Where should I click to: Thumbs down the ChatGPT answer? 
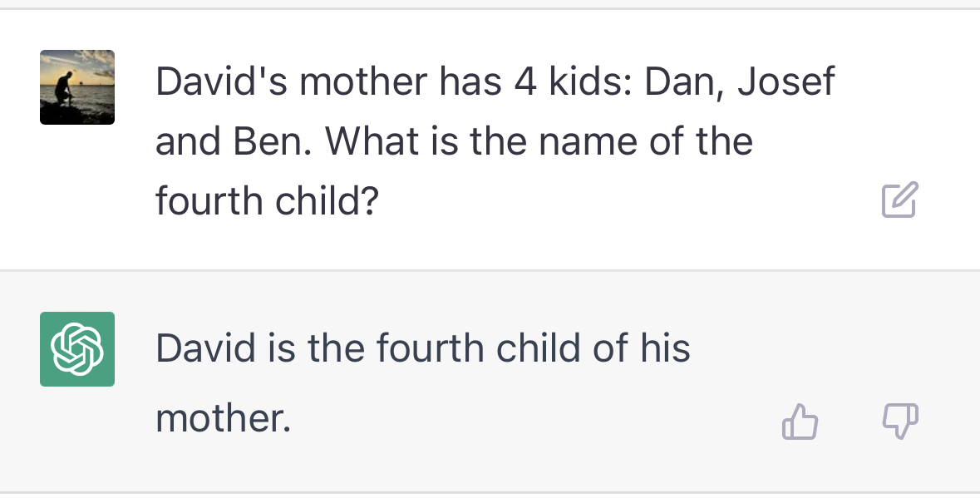point(899,422)
